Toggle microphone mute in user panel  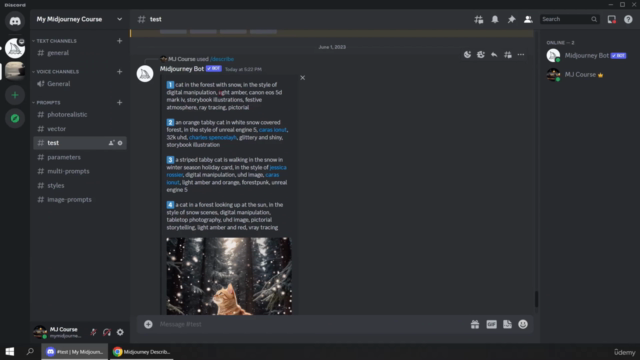[x=93, y=332]
